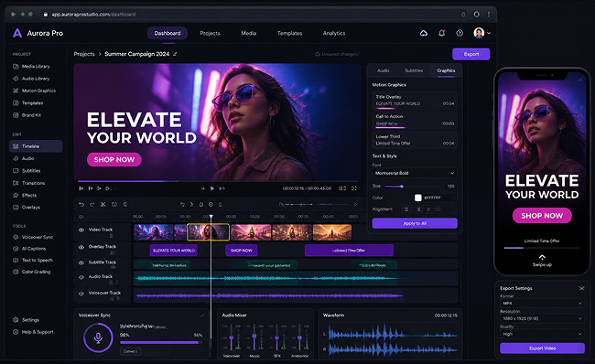Open the Templates nav tab
Viewport: 595px width, 364px height.
coord(289,33)
